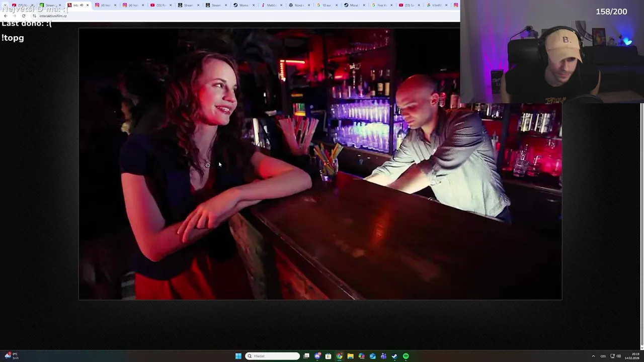644x362 pixels.
Task: Open Microsoft 365 Copilot taskbar icon
Action: tap(362, 356)
